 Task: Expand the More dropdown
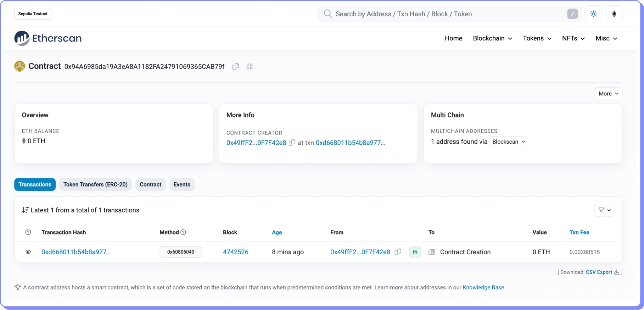[x=608, y=94]
